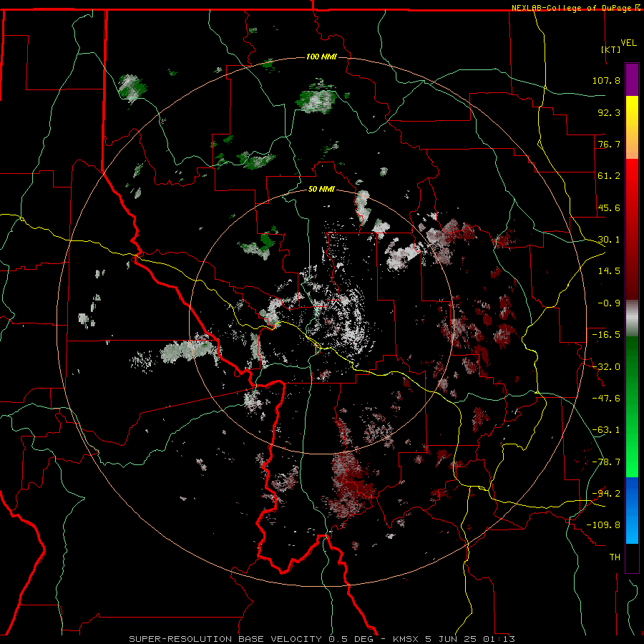Click the -16.5 velocity scale value
This screenshot has height=644, width=644.
click(606, 335)
